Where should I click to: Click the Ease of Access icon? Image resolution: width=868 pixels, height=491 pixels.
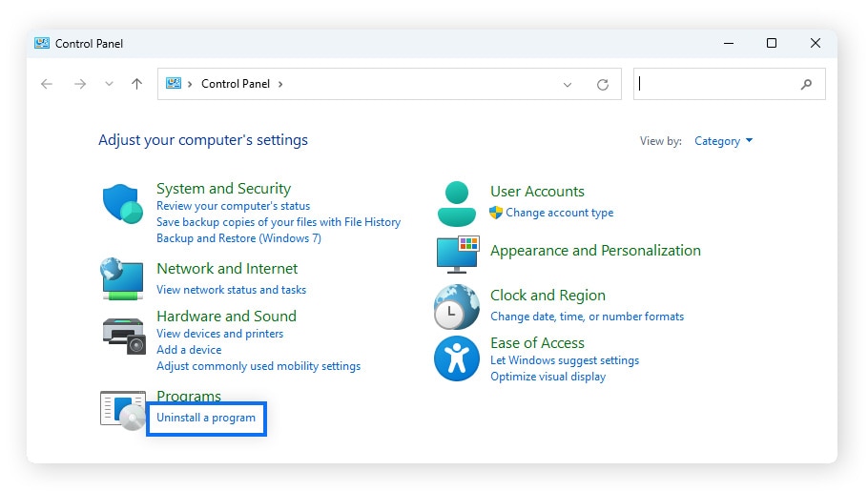click(x=456, y=358)
